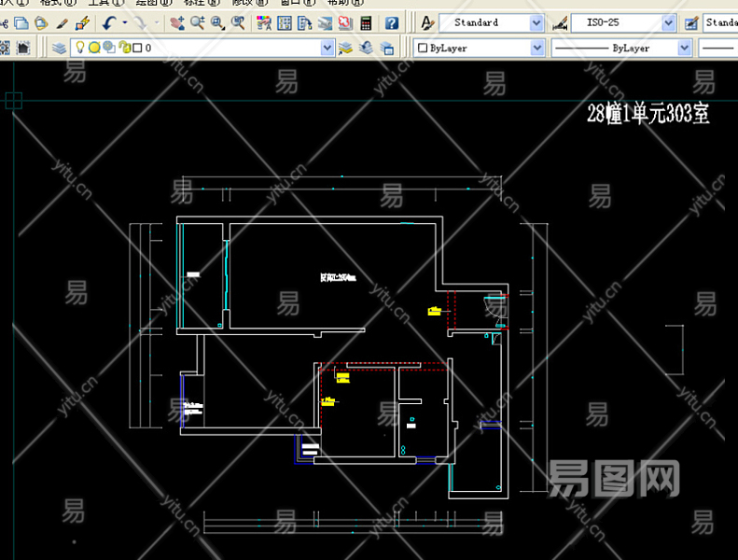Expand the ISO-25 dimension style dropdown
The height and width of the screenshot is (560, 738).
pyautogui.click(x=668, y=22)
